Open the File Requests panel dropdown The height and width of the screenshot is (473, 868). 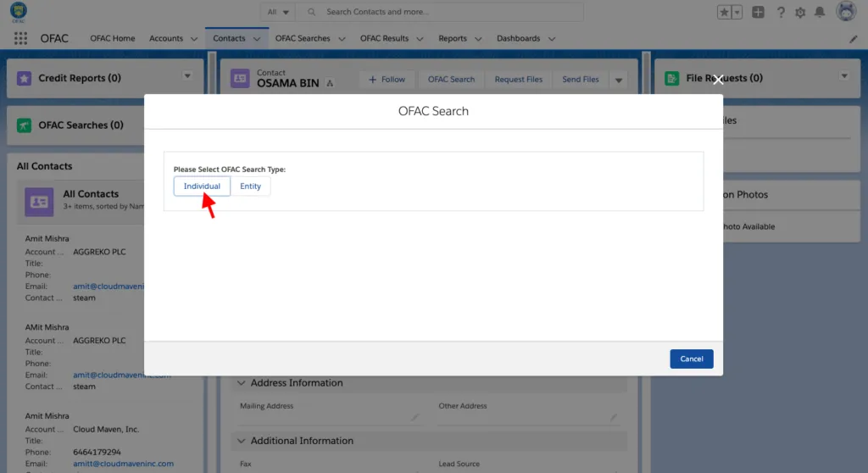click(x=844, y=76)
